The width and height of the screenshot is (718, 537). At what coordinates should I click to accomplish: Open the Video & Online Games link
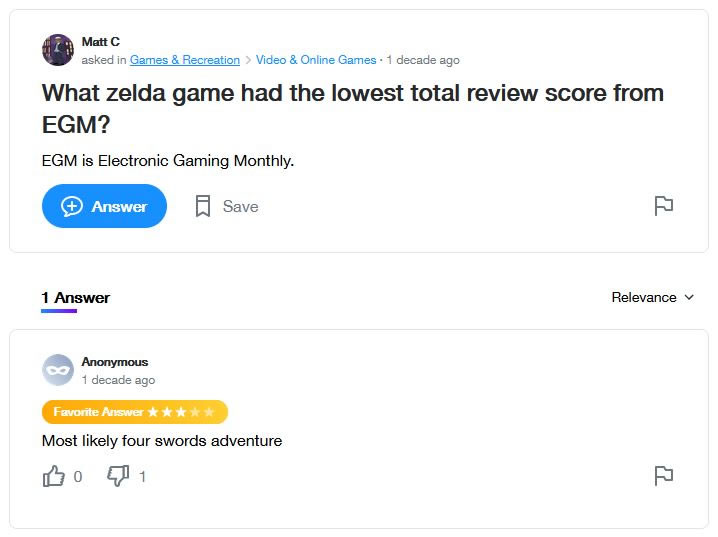316,60
